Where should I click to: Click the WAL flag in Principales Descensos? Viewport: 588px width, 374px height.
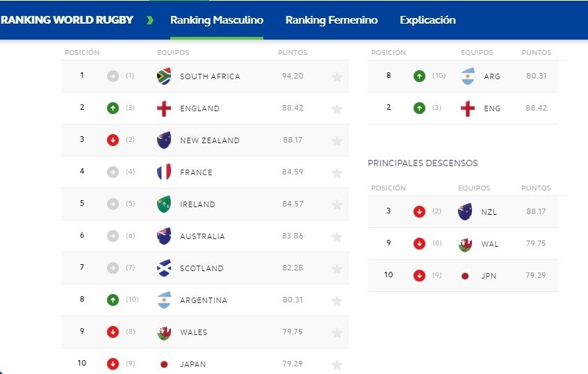click(x=465, y=244)
